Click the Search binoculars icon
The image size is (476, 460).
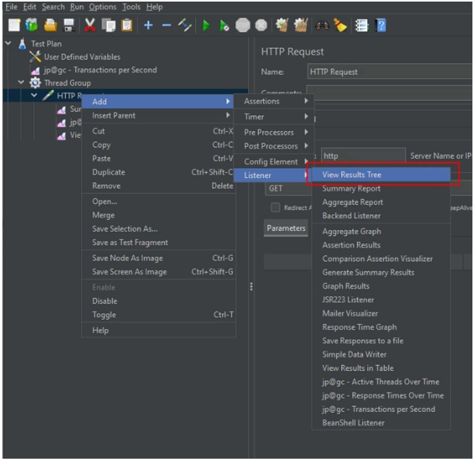coord(322,25)
